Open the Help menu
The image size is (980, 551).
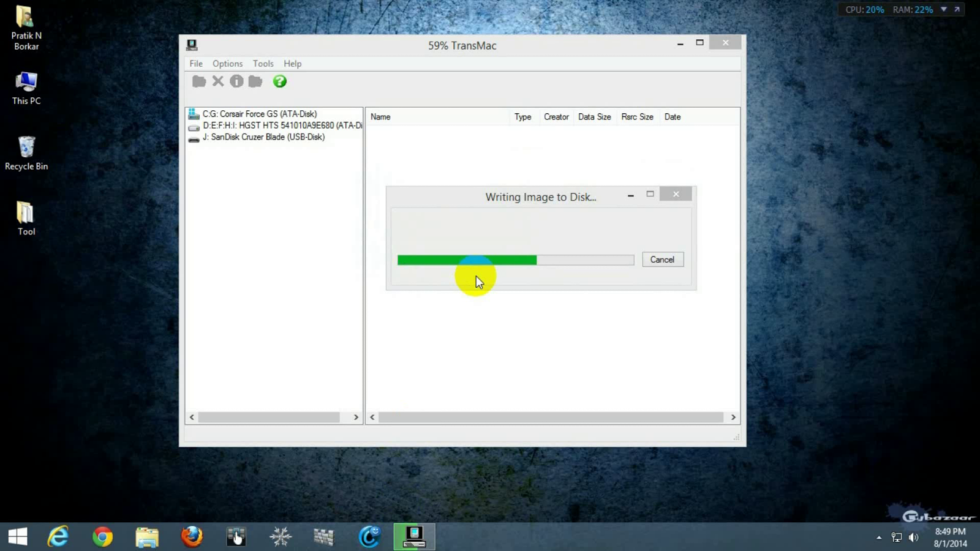coord(293,64)
